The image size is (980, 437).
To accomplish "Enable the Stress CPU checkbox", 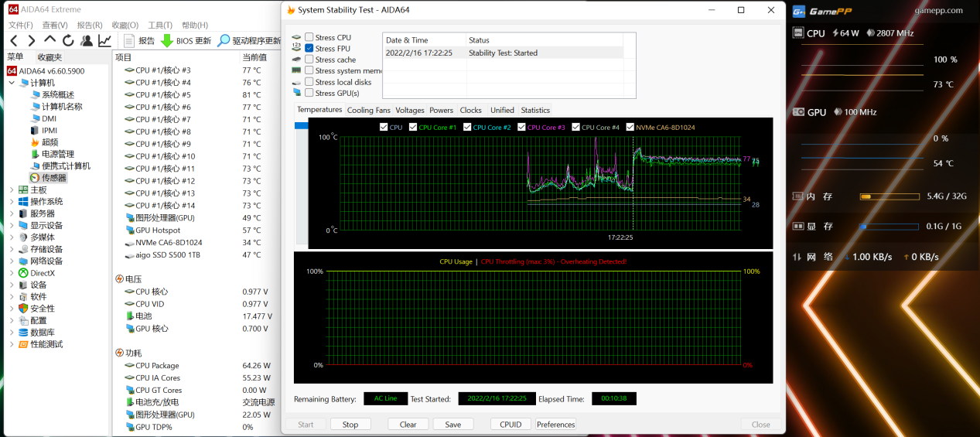I will click(x=309, y=37).
